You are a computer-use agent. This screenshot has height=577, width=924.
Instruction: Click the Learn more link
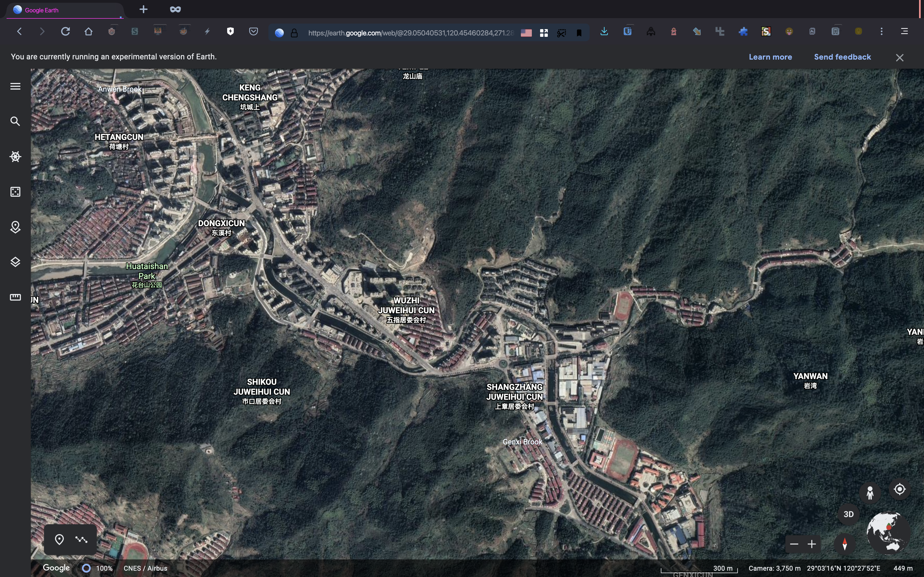[x=770, y=57]
